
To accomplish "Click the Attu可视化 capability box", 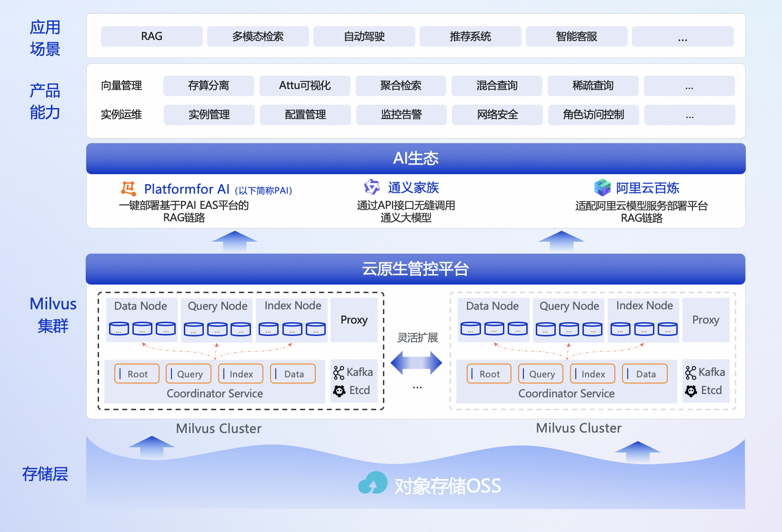I will tap(305, 86).
